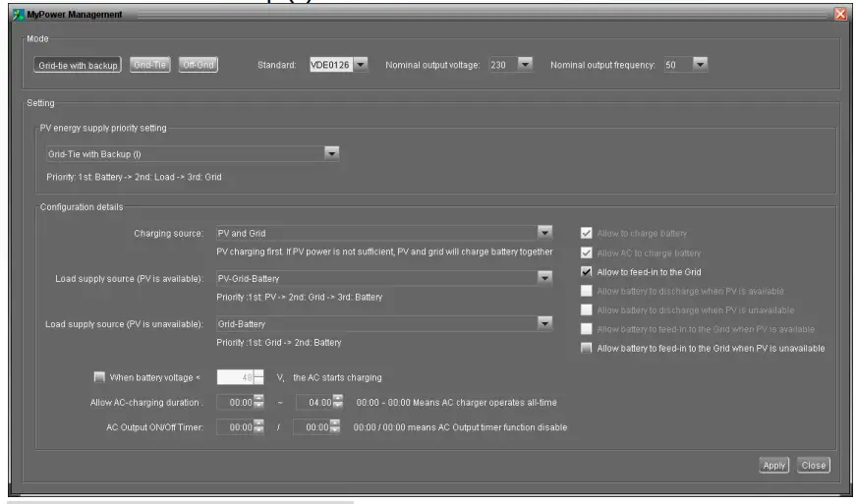Open Load supply source (PV is available) dropdown

tap(544, 278)
